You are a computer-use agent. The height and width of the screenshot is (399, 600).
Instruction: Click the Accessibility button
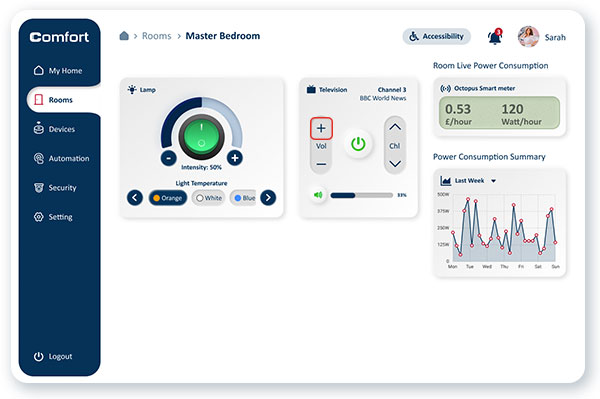pyautogui.click(x=436, y=36)
